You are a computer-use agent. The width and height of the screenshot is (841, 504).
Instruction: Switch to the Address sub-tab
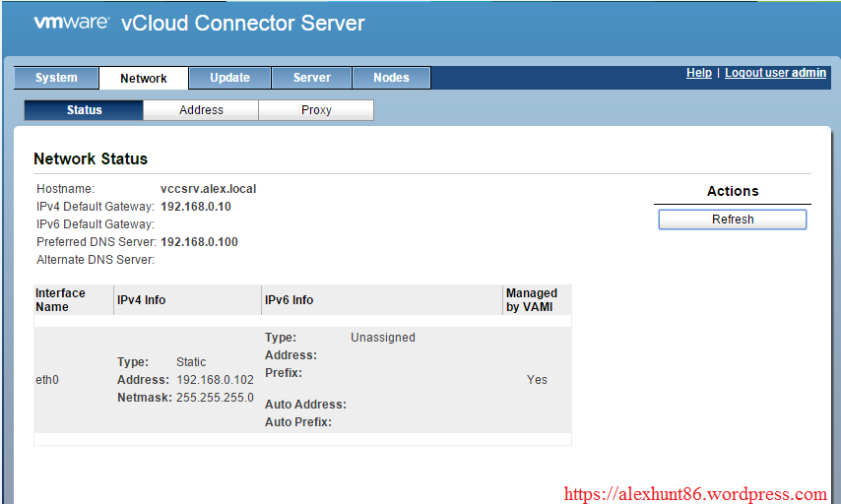201,110
